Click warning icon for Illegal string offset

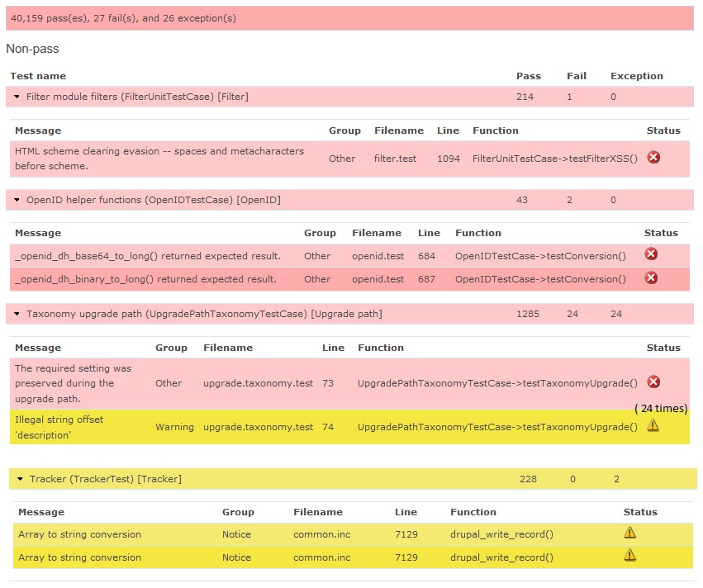[x=653, y=425]
